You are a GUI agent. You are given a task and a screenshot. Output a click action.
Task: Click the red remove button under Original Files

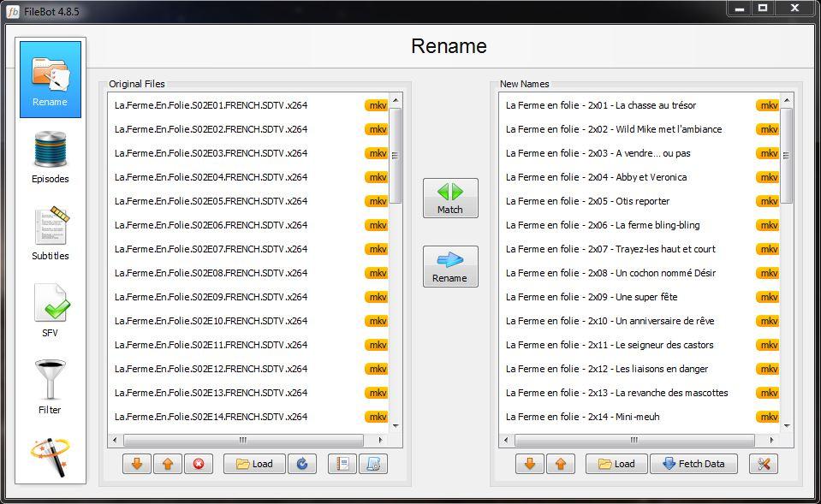click(199, 464)
